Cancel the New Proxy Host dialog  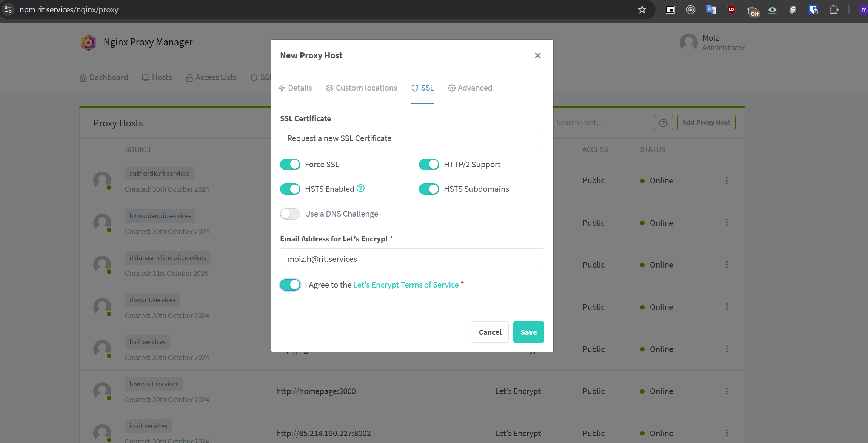pyautogui.click(x=490, y=332)
